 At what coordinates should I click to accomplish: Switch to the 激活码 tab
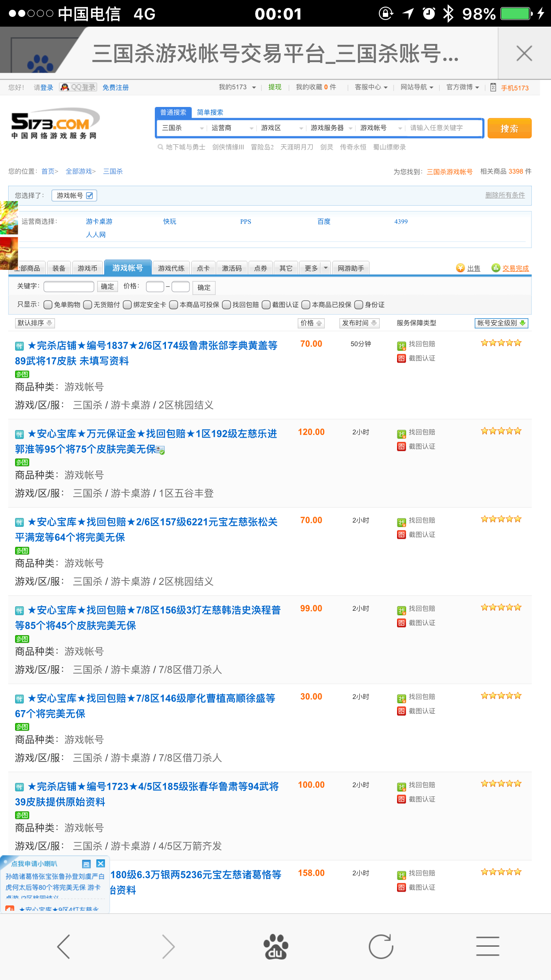[x=232, y=268]
